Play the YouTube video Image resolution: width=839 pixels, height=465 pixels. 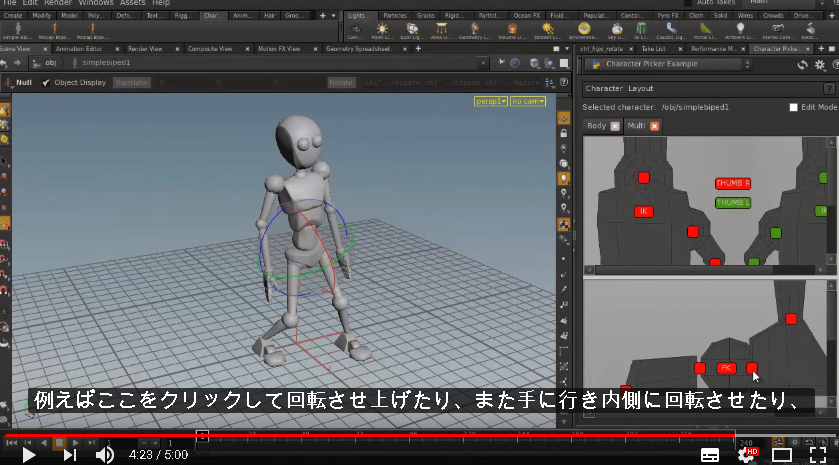pos(28,455)
